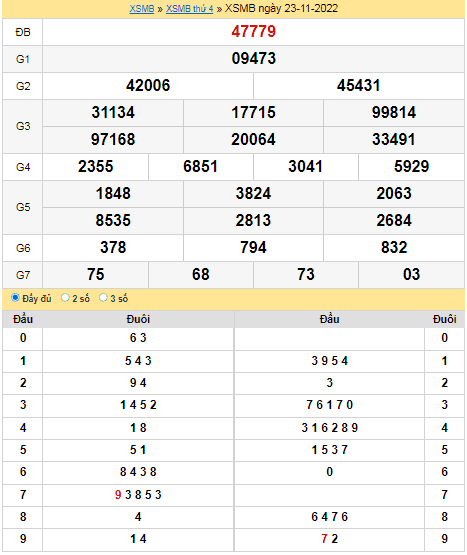Image resolution: width=467 pixels, height=555 pixels.
Task: Click G6 result 794
Action: tap(254, 247)
